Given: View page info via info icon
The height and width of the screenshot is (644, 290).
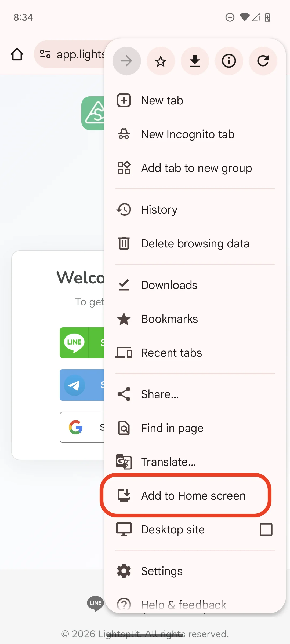Looking at the screenshot, I should click(x=229, y=61).
